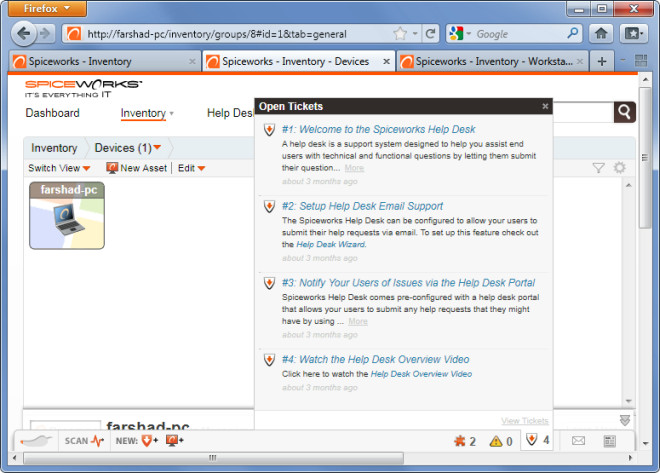Click the horizontal scroll right arrow
Image resolution: width=660 pixels, height=473 pixels.
(630, 457)
